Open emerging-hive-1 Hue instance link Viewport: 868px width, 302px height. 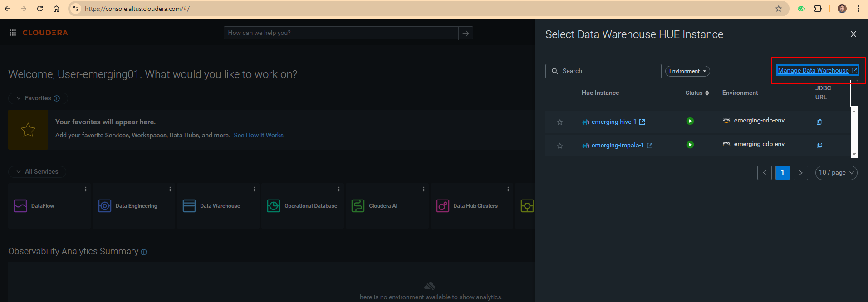614,122
